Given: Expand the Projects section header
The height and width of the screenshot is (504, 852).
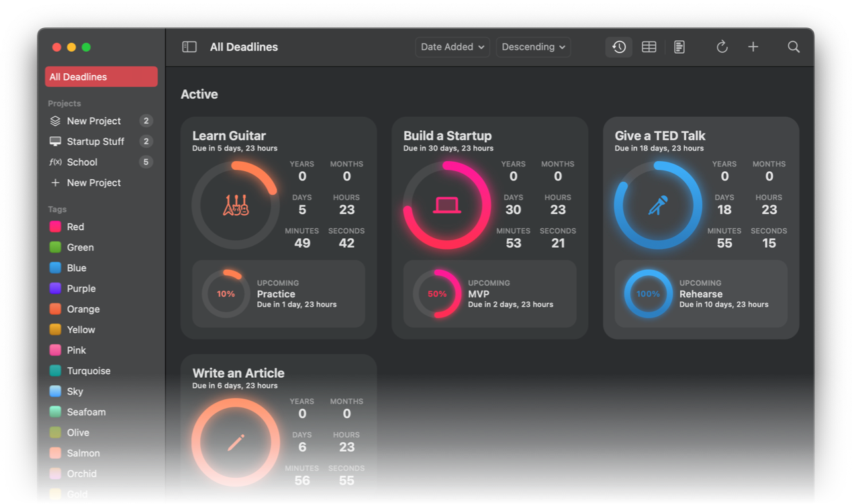Looking at the screenshot, I should click(64, 103).
